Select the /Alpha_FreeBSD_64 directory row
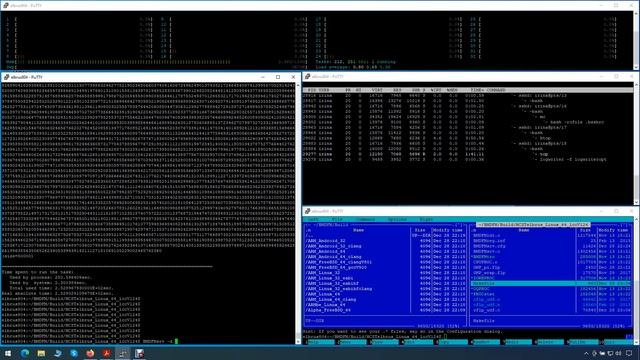 tap(385, 310)
